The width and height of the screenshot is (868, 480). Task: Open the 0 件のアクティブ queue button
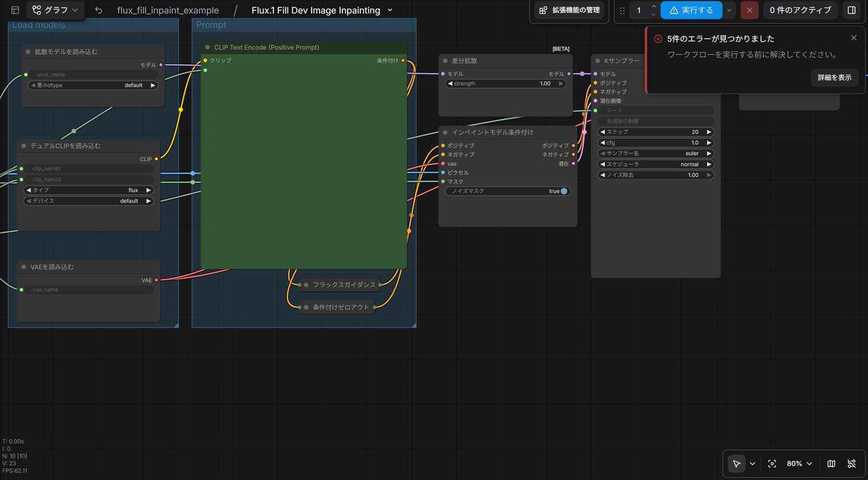click(800, 10)
